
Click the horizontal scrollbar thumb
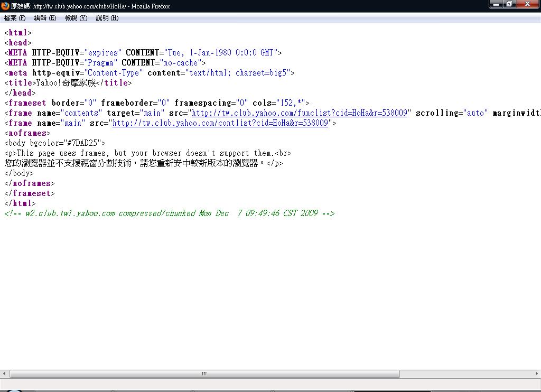coord(204,374)
